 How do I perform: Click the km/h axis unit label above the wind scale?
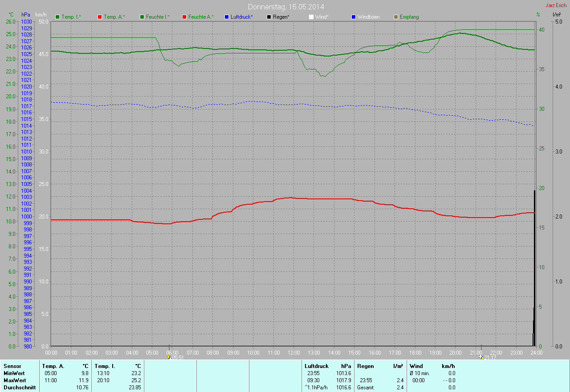[41, 15]
